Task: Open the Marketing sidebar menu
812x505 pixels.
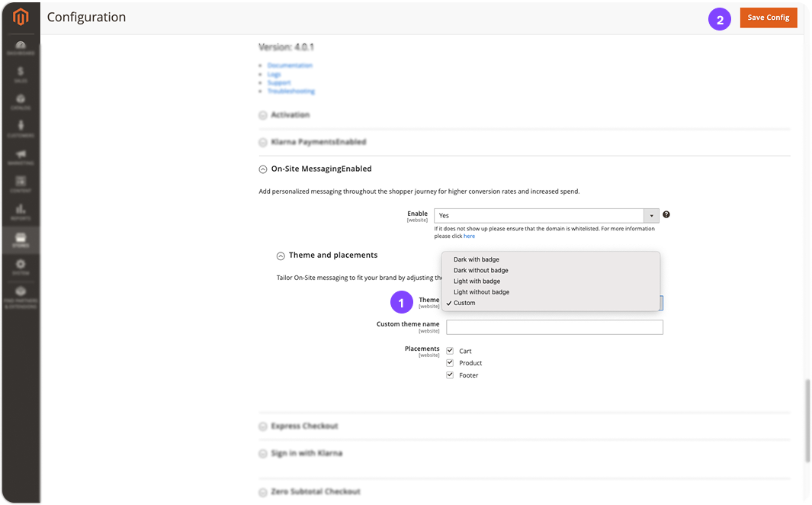Action: click(20, 157)
